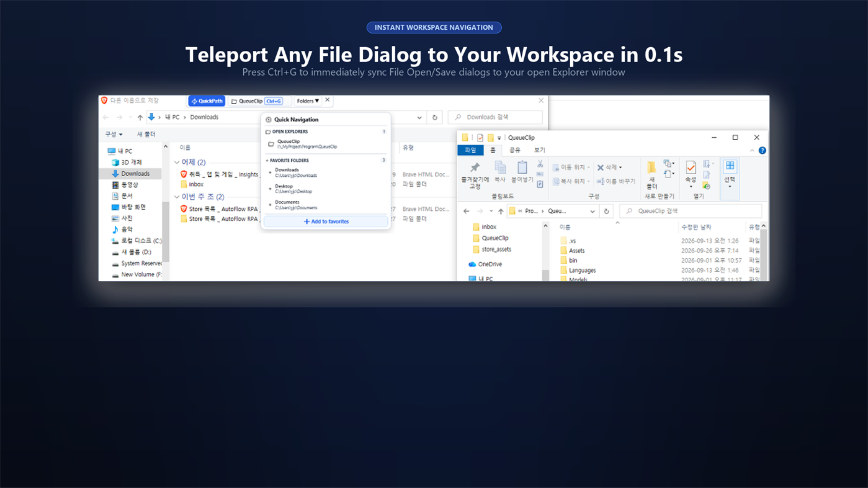Select QueueClip under Open Explorers
This screenshot has height=488, width=868.
[x=326, y=144]
